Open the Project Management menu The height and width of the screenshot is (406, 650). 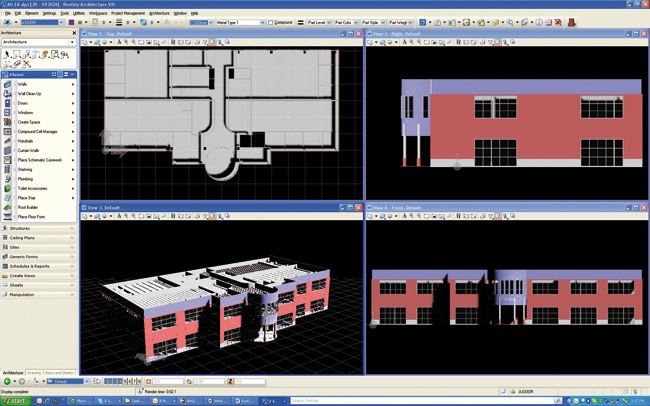[127, 13]
